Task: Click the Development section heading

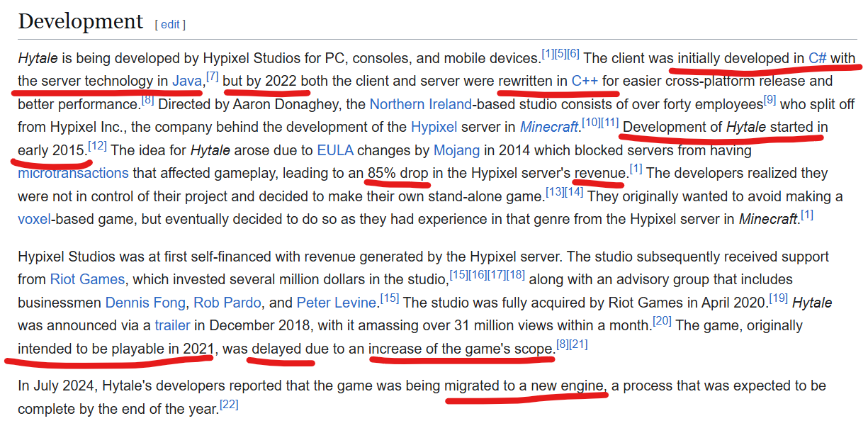Action: 80,21
